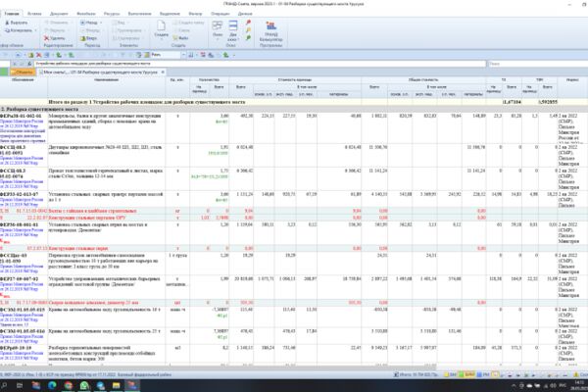Select the ФЕР30-08-001-01 position code
The height and width of the screenshot is (392, 588).
click(x=20, y=224)
